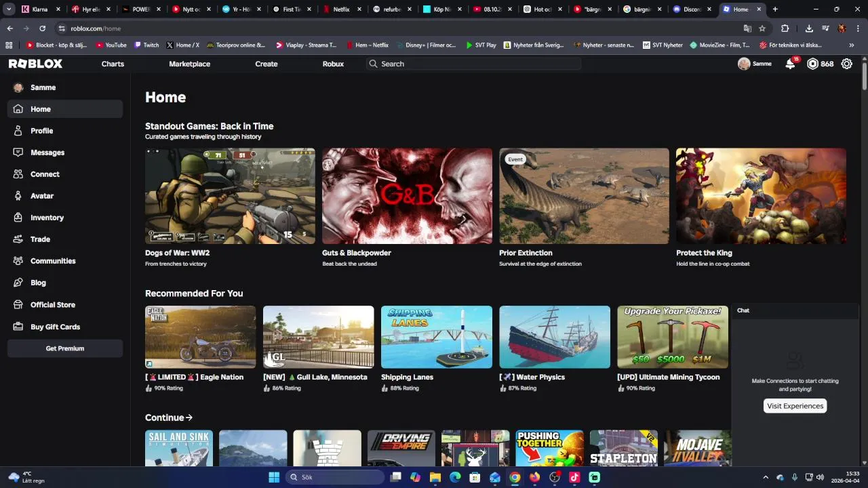The height and width of the screenshot is (488, 868).
Task: Go back with browser back arrow
Action: click(9, 28)
